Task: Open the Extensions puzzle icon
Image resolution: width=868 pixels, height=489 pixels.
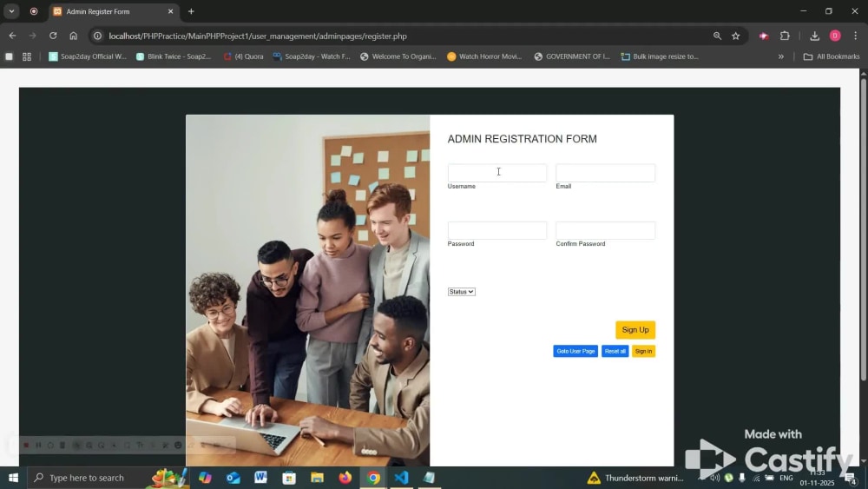Action: click(785, 36)
